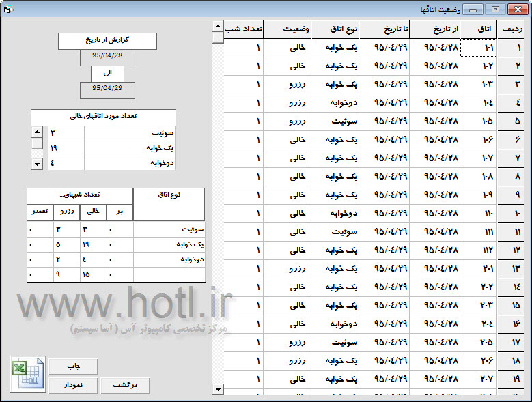Click the تا تاریخ (to date) column header

pos(384,30)
